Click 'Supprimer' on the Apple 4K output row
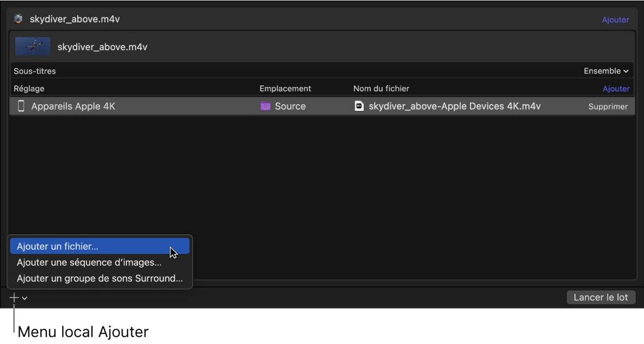 (x=608, y=107)
